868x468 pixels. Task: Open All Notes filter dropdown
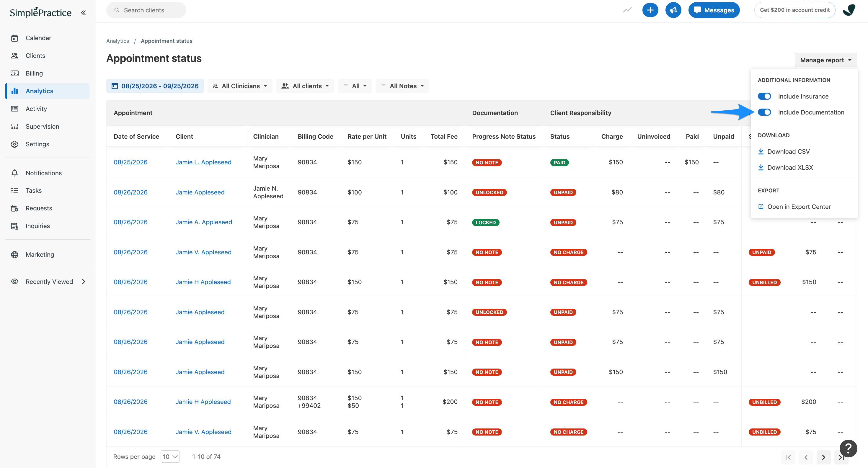(x=402, y=86)
